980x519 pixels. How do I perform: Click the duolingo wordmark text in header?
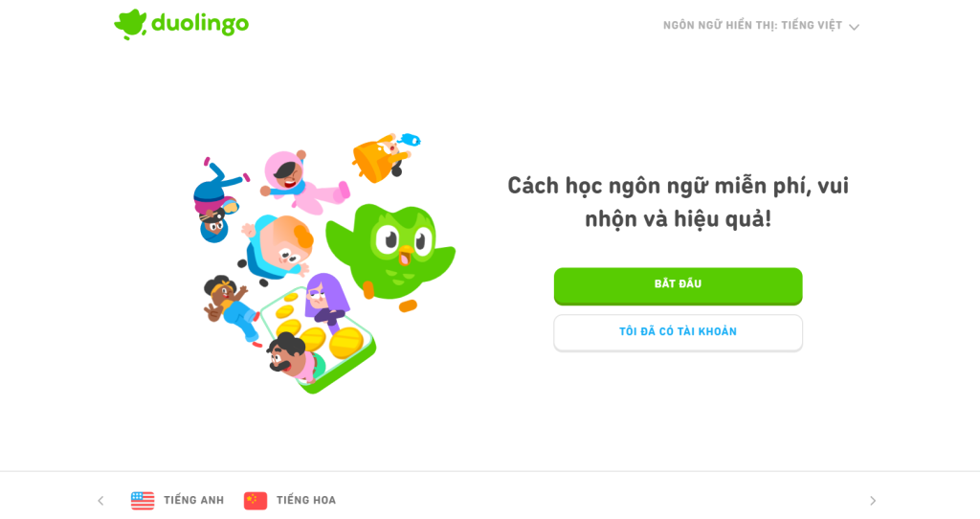pos(200,24)
